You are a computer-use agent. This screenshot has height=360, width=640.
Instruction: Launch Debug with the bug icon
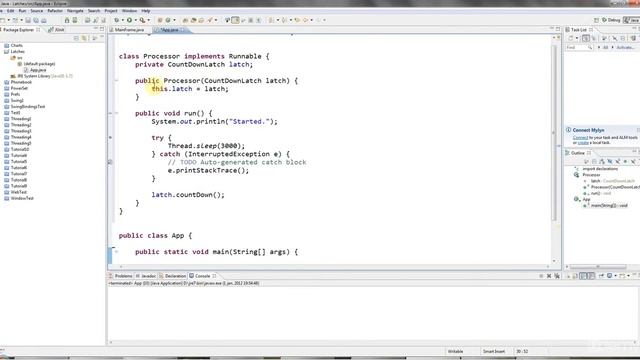(117, 20)
